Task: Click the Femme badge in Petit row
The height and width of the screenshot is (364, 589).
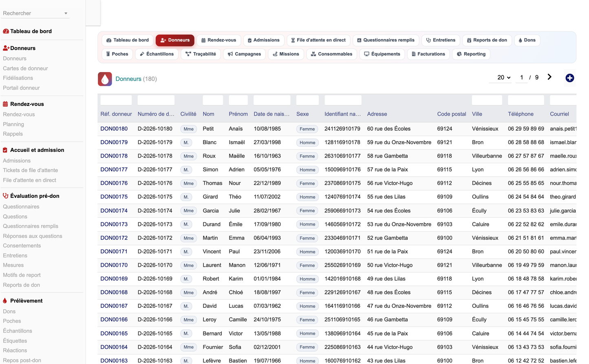Action: tap(307, 129)
